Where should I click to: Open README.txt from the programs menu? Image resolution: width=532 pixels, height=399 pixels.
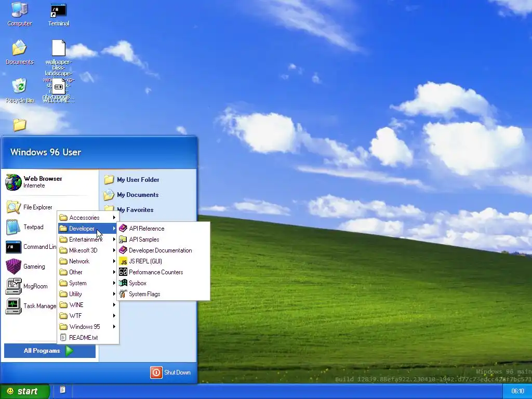(87, 337)
